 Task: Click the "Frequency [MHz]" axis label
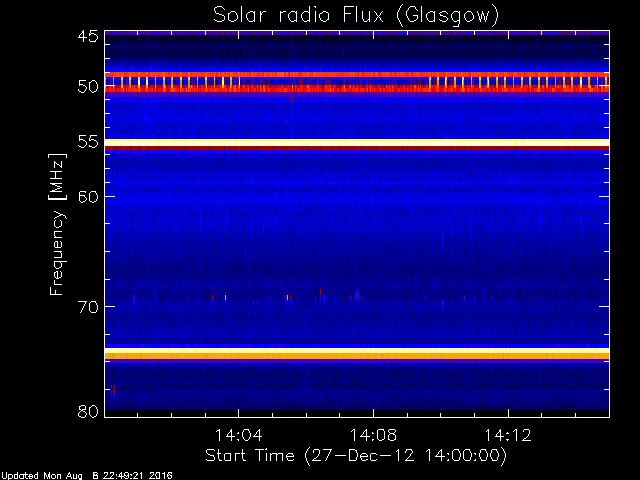point(57,224)
